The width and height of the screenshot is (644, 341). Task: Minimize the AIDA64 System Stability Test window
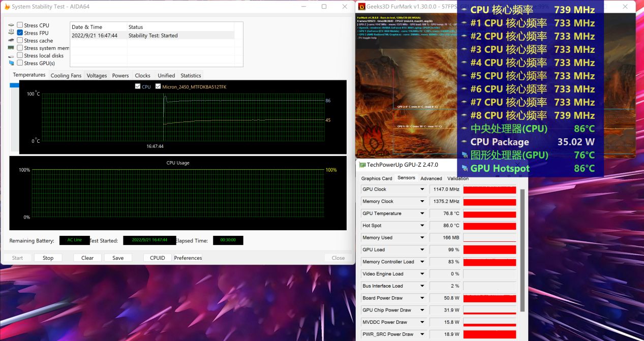coord(303,7)
